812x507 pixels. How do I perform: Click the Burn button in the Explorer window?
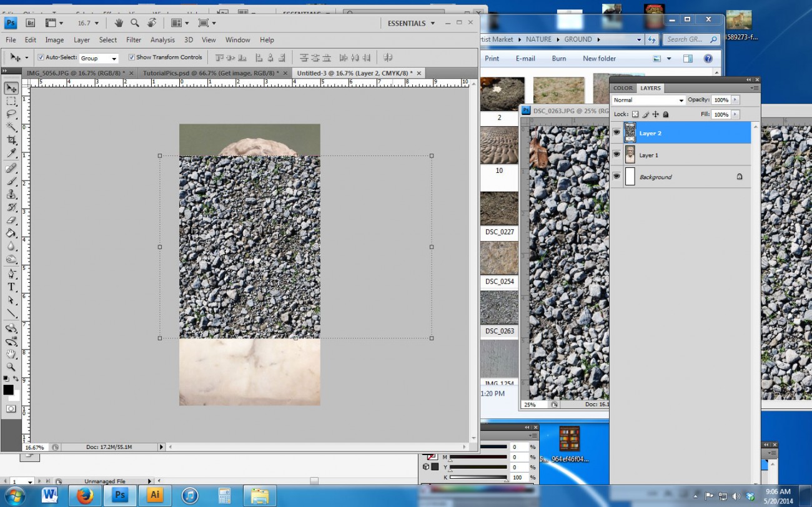click(x=559, y=58)
